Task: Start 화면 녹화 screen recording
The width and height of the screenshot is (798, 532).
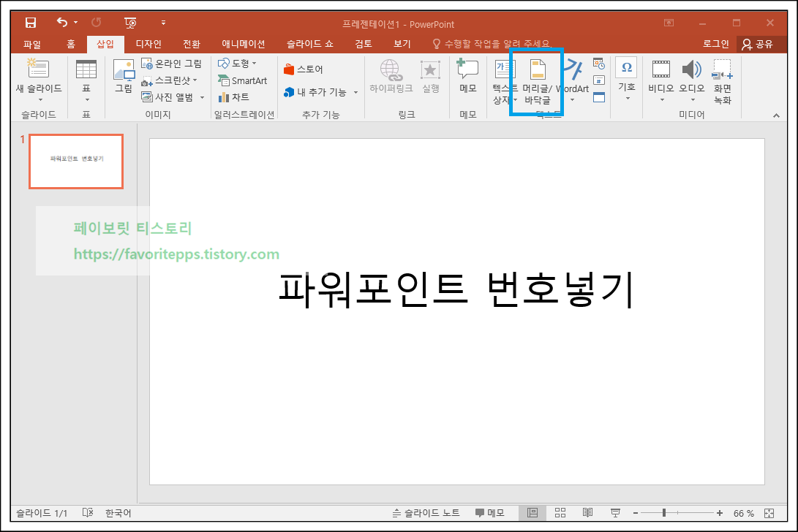Action: pyautogui.click(x=722, y=81)
